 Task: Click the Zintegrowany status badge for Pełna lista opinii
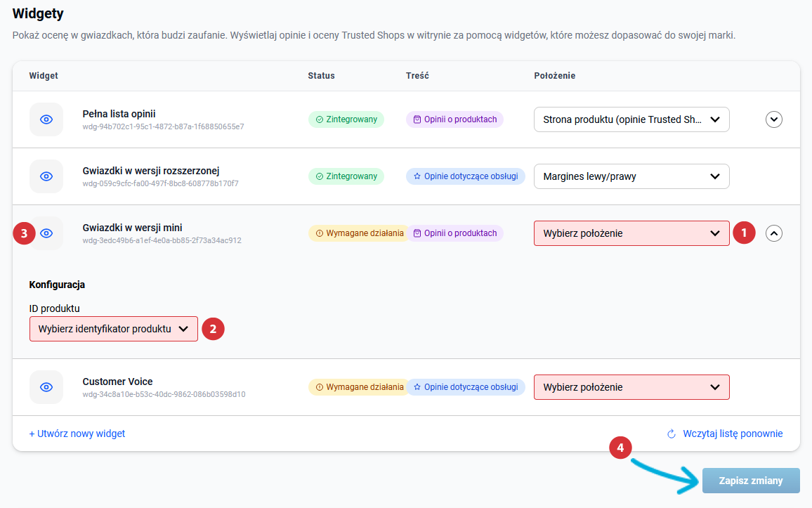coord(346,119)
